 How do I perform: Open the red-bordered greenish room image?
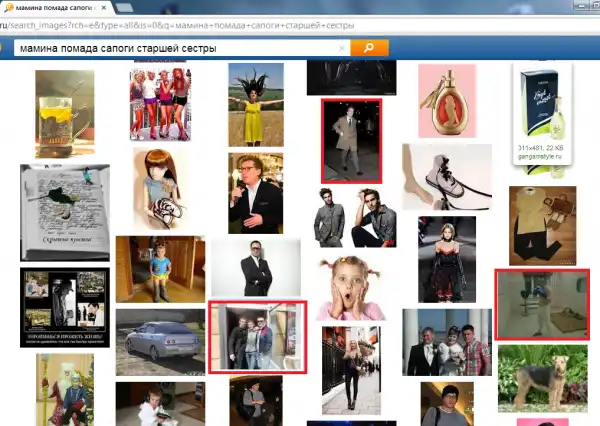click(x=542, y=304)
